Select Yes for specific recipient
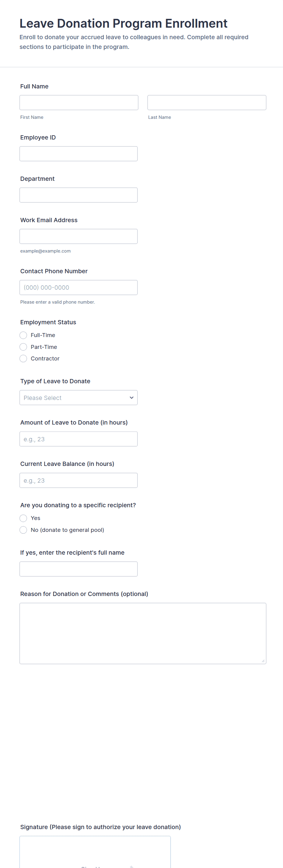283x868 pixels. [23, 518]
